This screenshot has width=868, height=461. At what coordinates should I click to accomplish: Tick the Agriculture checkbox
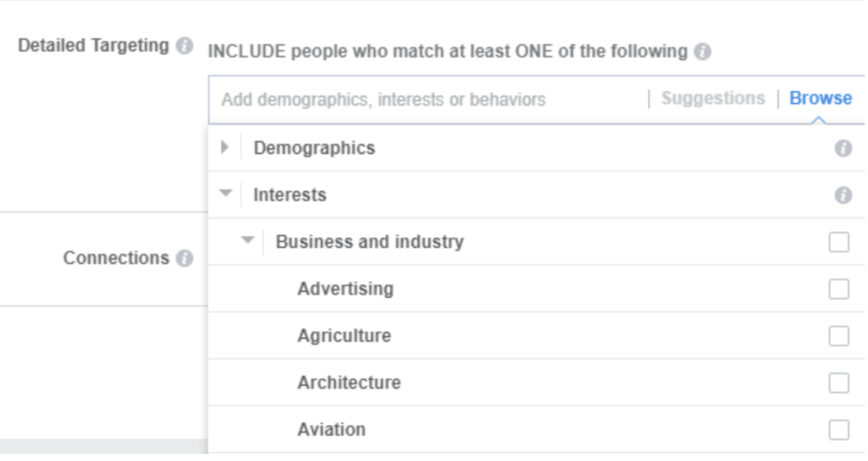click(839, 336)
